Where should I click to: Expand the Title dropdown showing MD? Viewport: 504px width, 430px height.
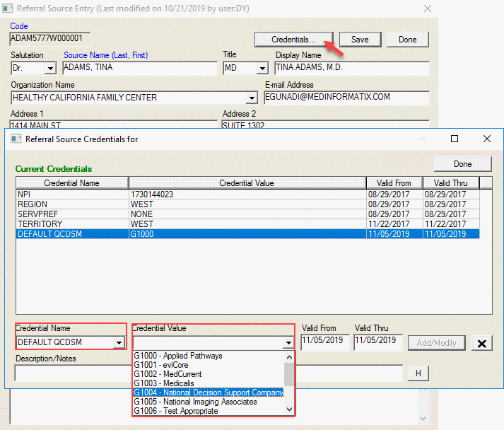click(x=262, y=69)
